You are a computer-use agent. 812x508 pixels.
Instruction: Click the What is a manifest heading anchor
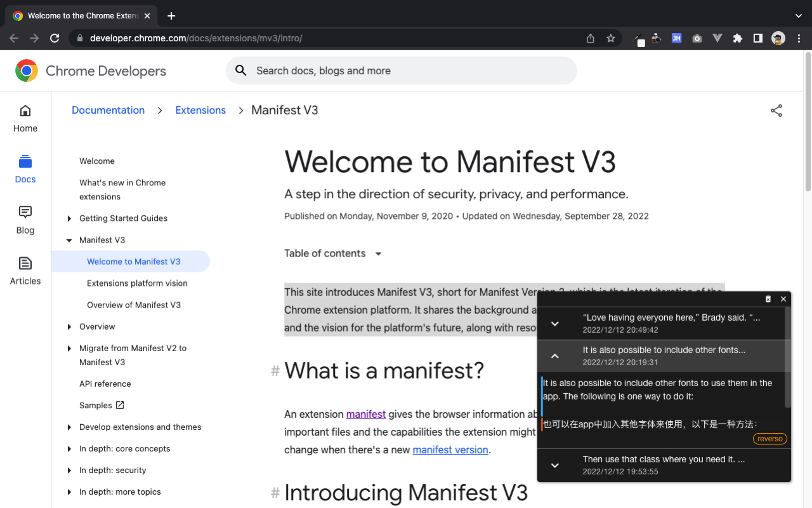click(x=275, y=371)
